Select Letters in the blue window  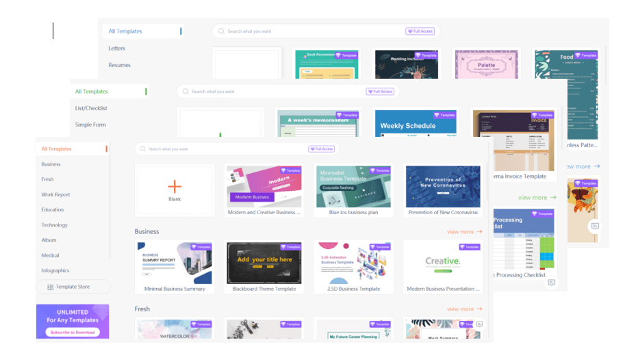pyautogui.click(x=117, y=49)
